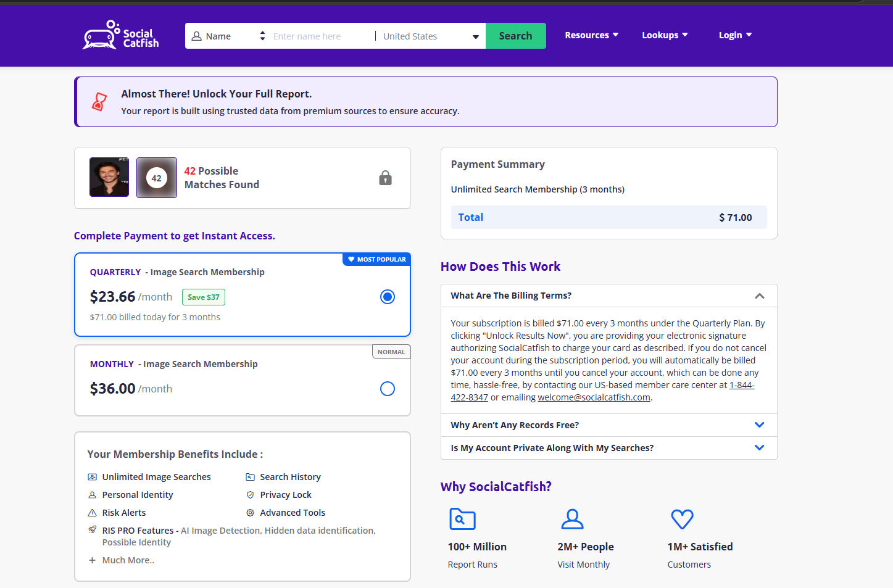Click the $36.00 /month price

tap(131, 389)
